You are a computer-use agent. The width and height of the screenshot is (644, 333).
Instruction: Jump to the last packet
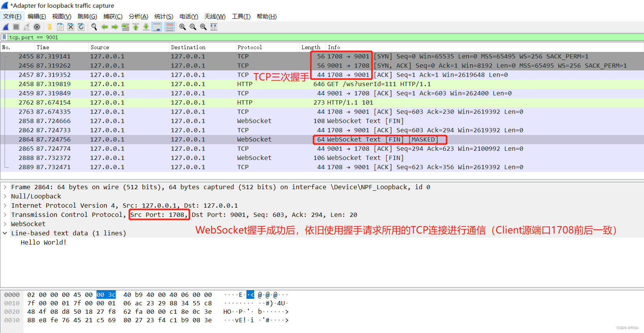pyautogui.click(x=146, y=27)
